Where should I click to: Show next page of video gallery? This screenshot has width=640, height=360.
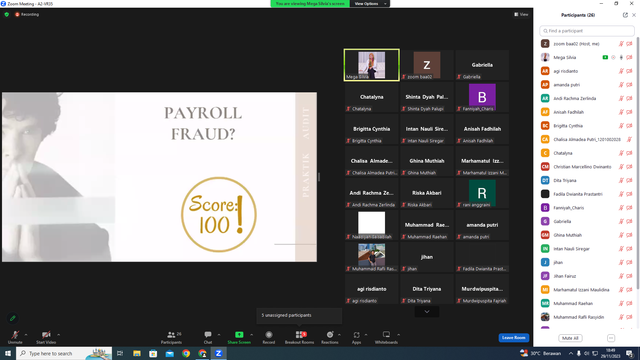(x=427, y=312)
